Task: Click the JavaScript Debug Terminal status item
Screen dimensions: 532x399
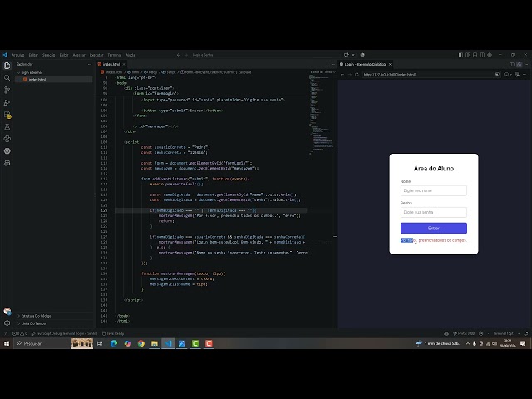Action: (64, 333)
